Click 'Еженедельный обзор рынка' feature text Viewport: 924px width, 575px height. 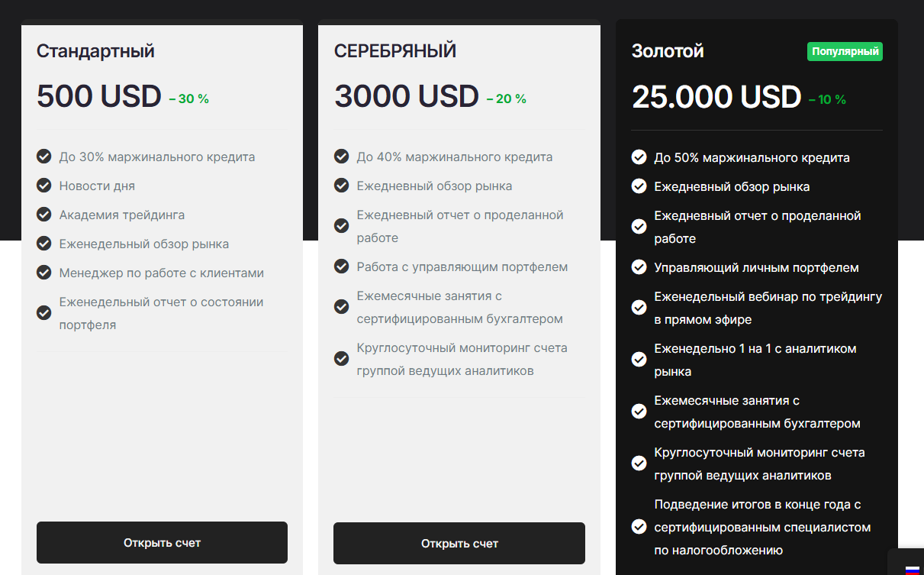[144, 244]
